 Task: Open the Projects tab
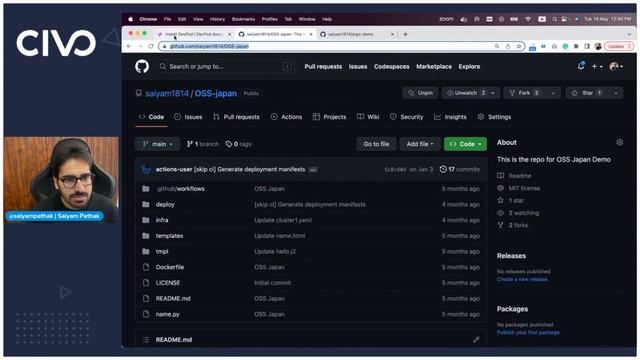tap(329, 117)
